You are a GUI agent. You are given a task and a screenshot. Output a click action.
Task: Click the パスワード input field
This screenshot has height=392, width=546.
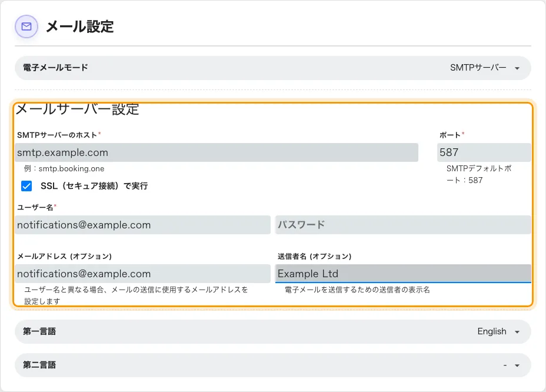[403, 225]
